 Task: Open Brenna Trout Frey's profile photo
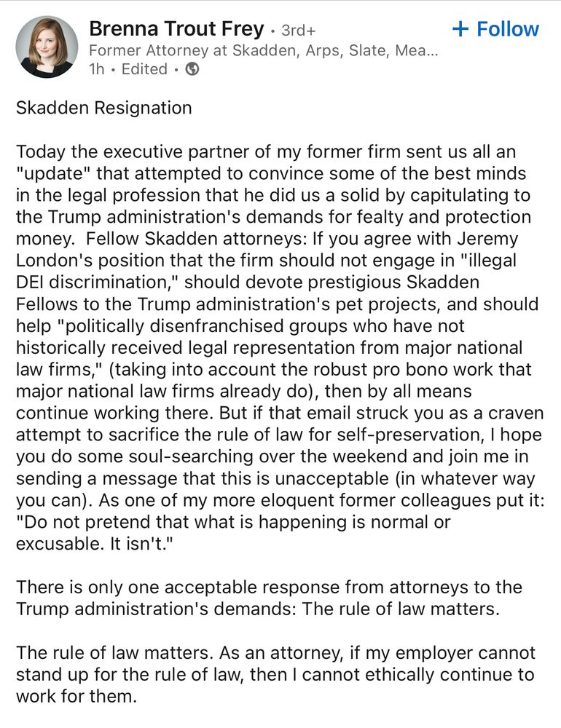47,47
